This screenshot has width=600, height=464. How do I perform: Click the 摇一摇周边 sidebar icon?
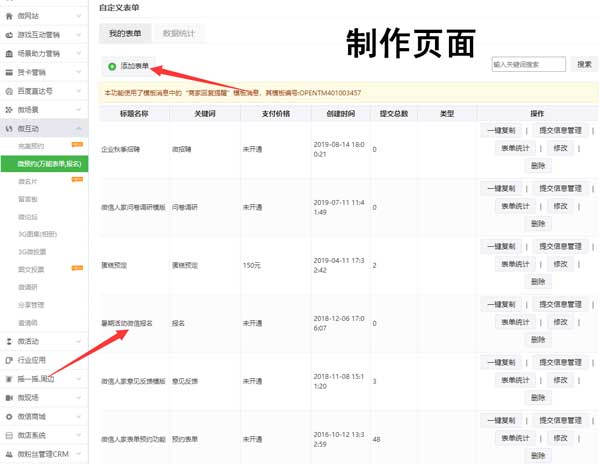9,379
